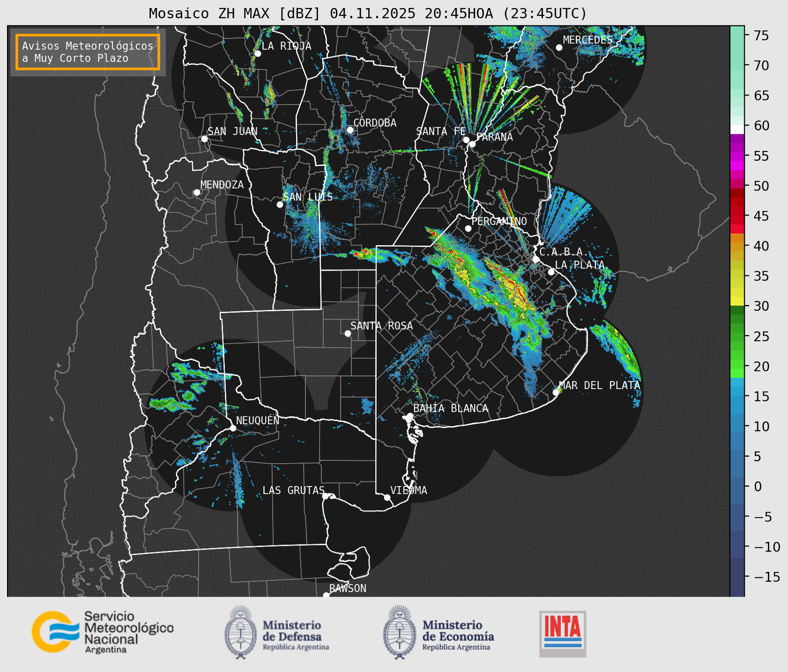This screenshot has width=788, height=672.
Task: Click the Servicio Meteorológico Nacional logo
Action: click(x=103, y=632)
